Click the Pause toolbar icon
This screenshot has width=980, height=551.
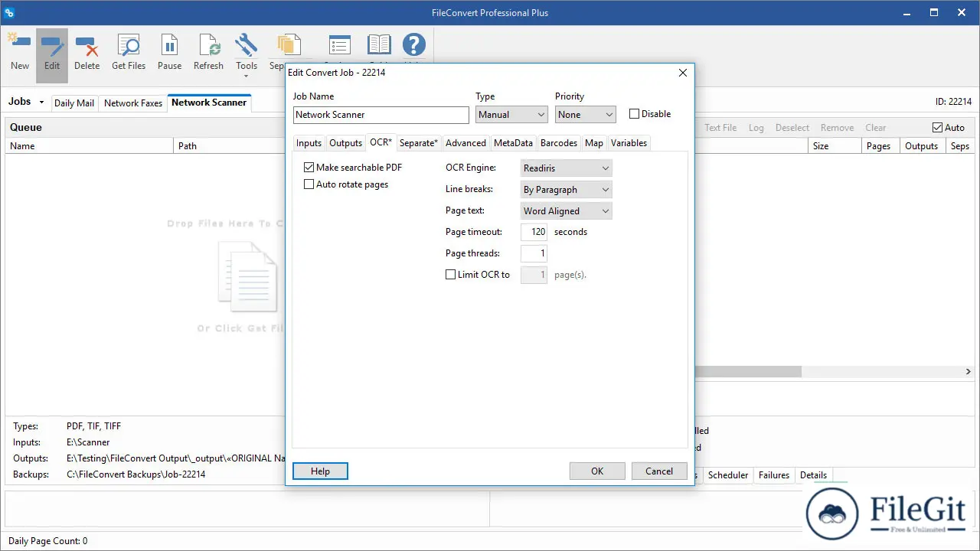click(x=169, y=46)
